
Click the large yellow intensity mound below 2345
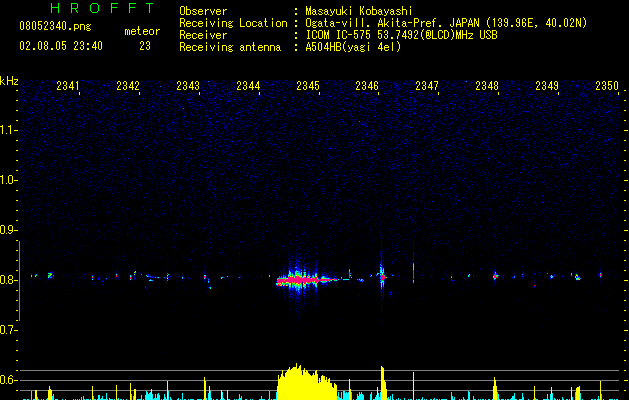point(306,382)
